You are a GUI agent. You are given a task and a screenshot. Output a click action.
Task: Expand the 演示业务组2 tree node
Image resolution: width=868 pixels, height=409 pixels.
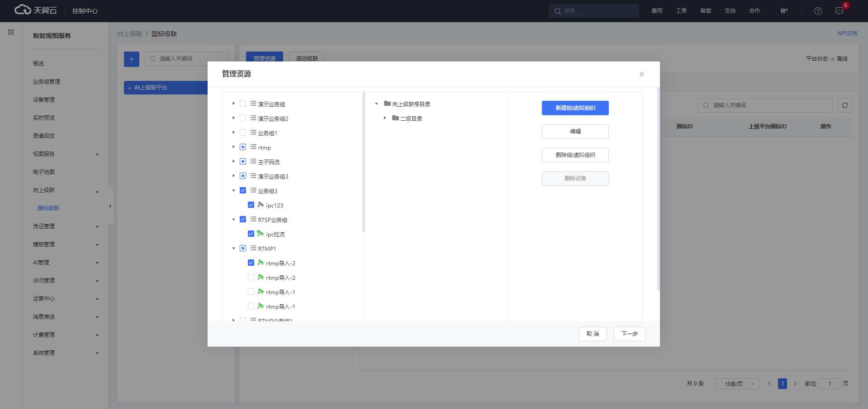(x=233, y=118)
